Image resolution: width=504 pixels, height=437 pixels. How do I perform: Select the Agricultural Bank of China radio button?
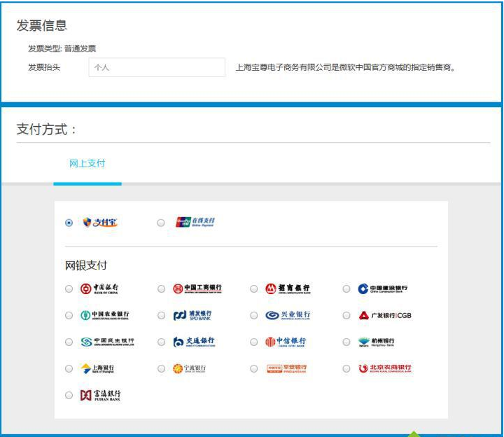(x=69, y=316)
